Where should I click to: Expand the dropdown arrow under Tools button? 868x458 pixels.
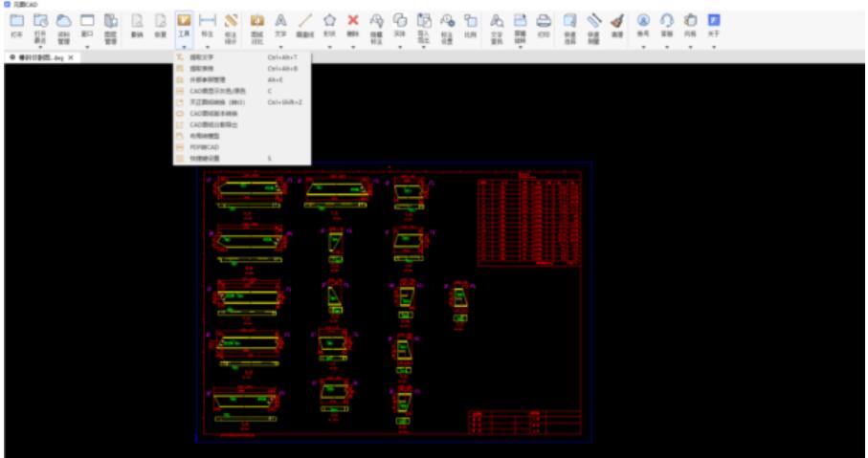(x=184, y=45)
